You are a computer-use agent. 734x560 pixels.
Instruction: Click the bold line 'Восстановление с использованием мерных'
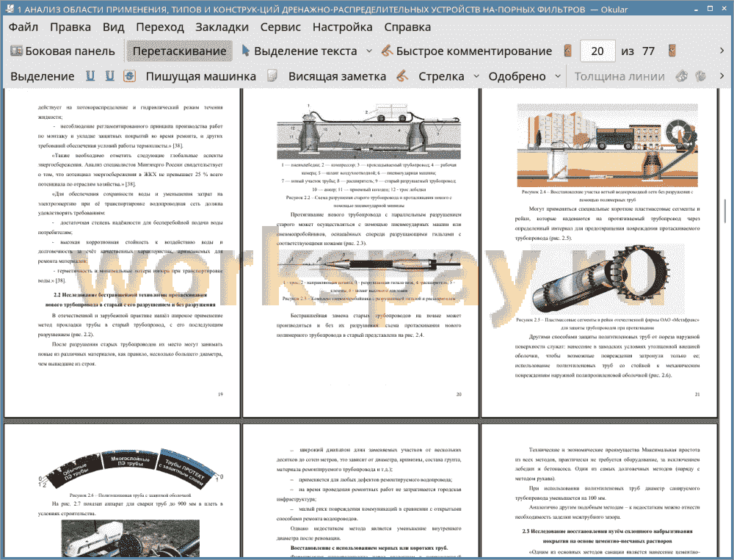click(x=369, y=548)
